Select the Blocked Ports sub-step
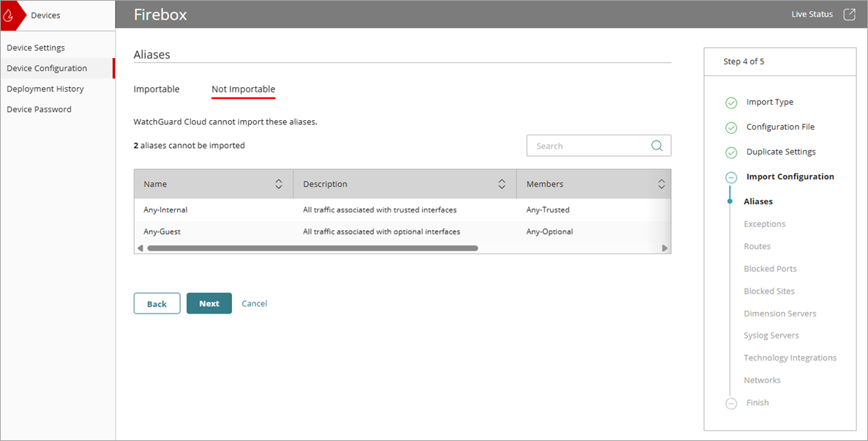Screen dimensions: 868x441 pyautogui.click(x=770, y=269)
